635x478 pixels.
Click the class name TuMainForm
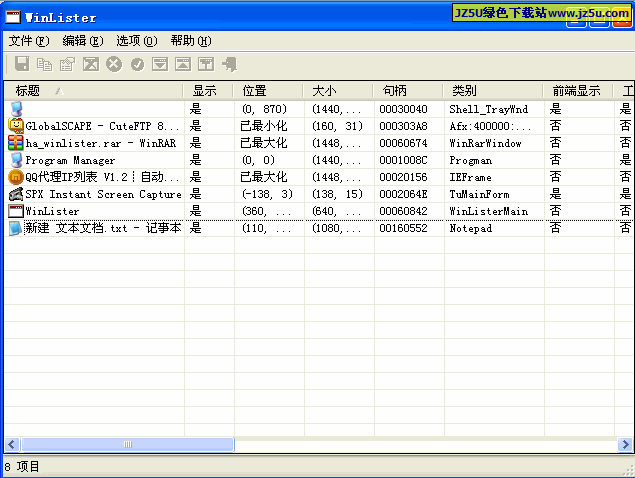[x=479, y=194]
